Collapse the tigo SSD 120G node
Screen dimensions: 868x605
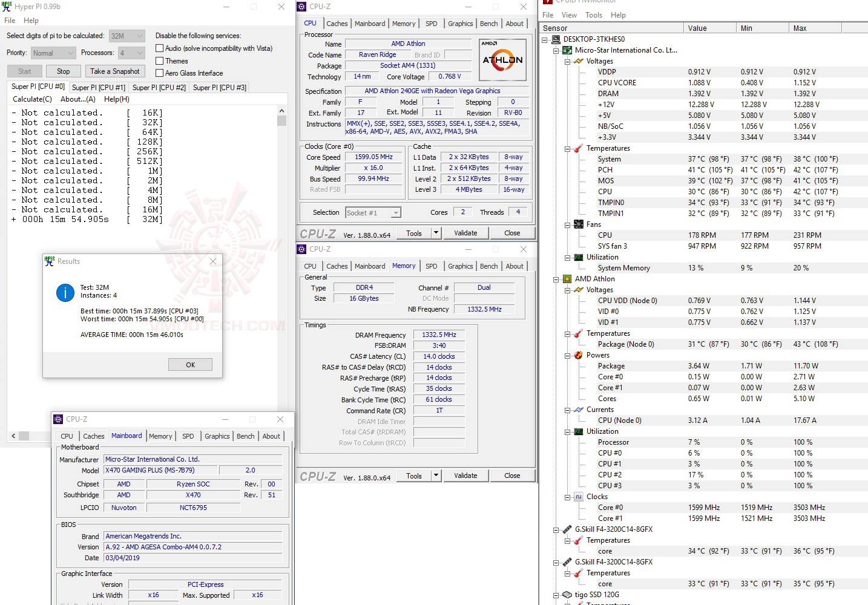coord(556,595)
